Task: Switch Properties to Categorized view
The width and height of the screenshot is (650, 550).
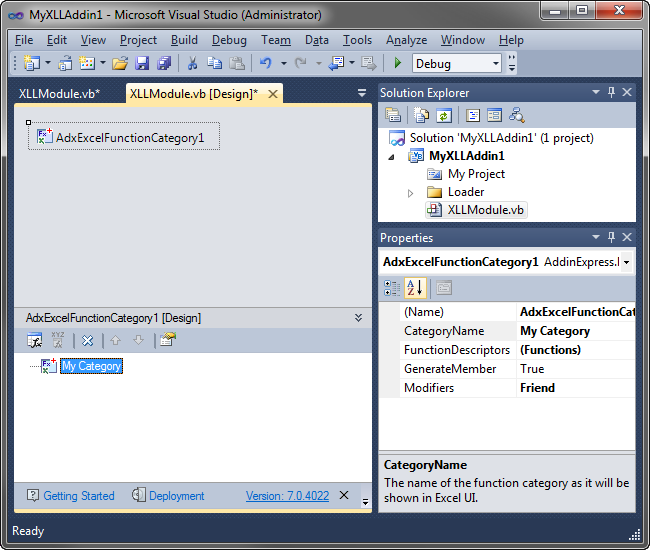Action: click(392, 288)
